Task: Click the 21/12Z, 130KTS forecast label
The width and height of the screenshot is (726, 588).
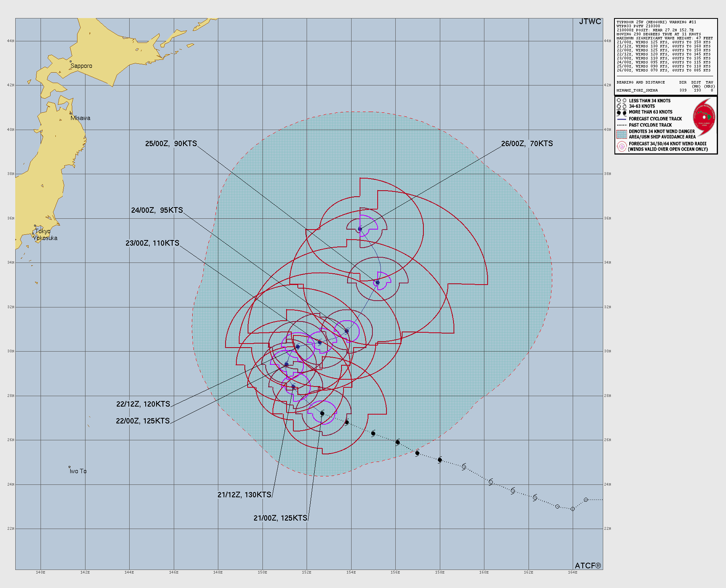Action: point(244,495)
